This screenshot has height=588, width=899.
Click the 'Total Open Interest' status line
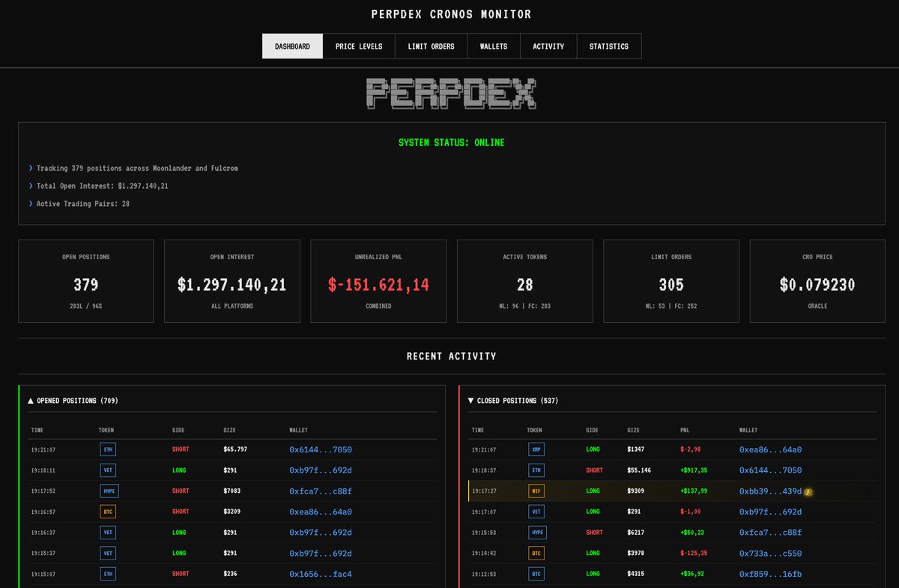click(102, 186)
